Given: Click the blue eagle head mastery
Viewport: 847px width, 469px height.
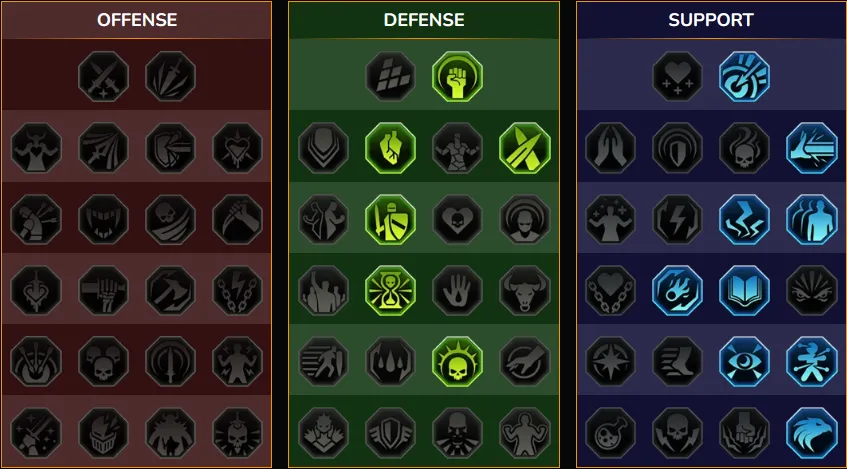Looking at the screenshot, I should [x=811, y=433].
